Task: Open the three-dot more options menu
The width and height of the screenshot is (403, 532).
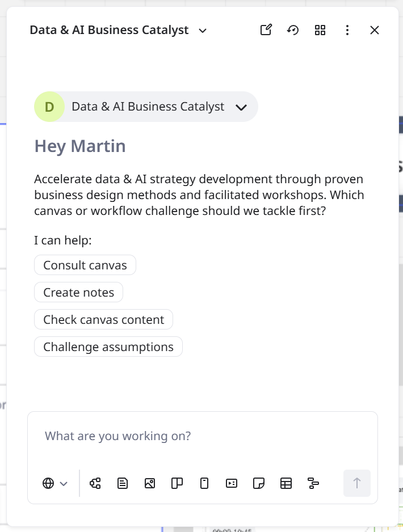Action: 347,30
